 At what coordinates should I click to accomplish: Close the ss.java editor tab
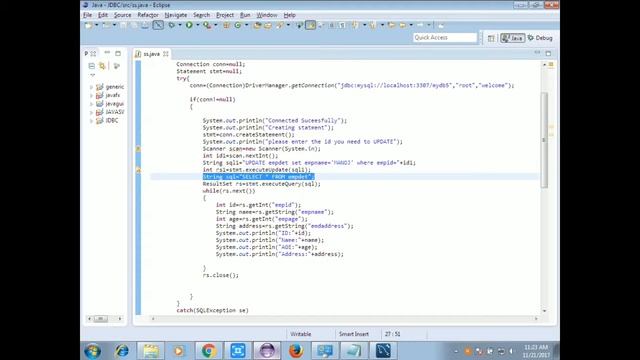(166, 54)
